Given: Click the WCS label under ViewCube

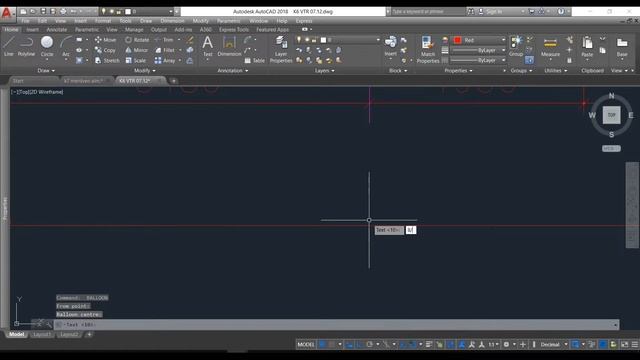Looking at the screenshot, I should 611,149.
